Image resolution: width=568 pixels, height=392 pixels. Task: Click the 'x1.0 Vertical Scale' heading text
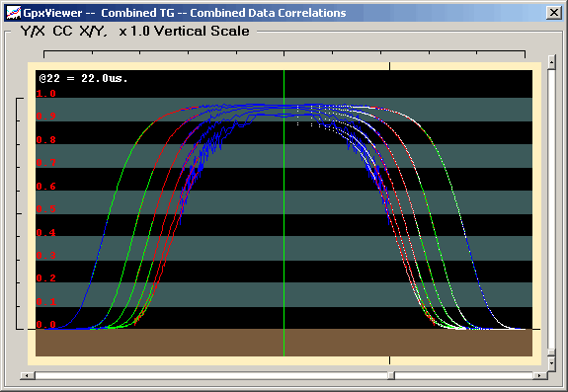184,32
